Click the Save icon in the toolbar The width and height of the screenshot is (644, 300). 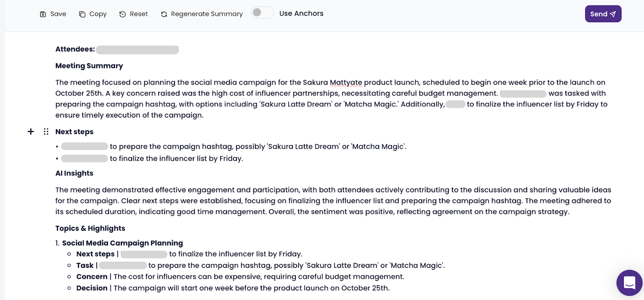click(43, 14)
